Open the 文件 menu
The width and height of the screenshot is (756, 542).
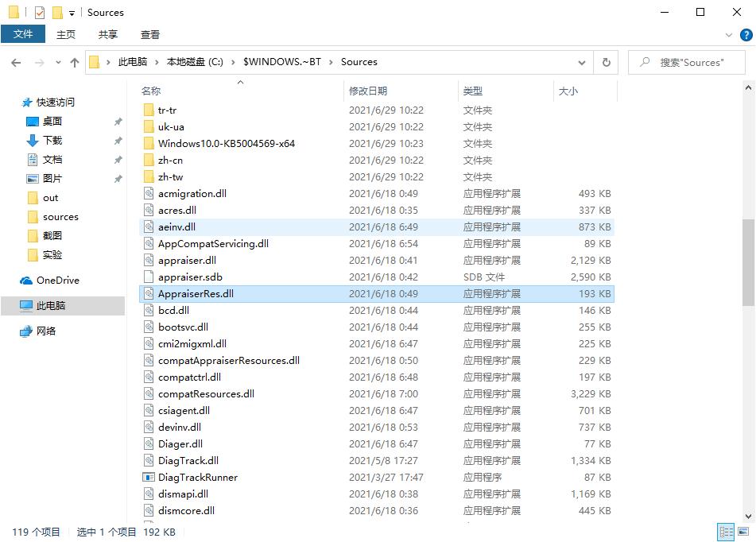coord(24,34)
